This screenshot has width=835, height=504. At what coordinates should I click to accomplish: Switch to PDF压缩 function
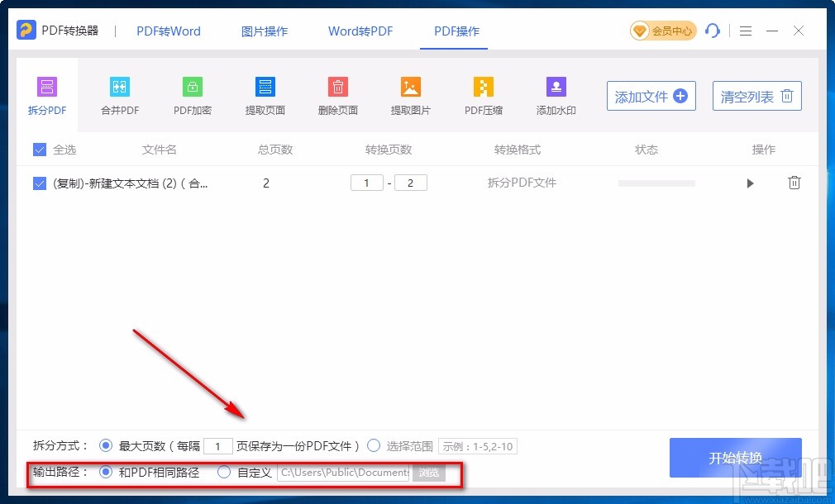(x=483, y=93)
